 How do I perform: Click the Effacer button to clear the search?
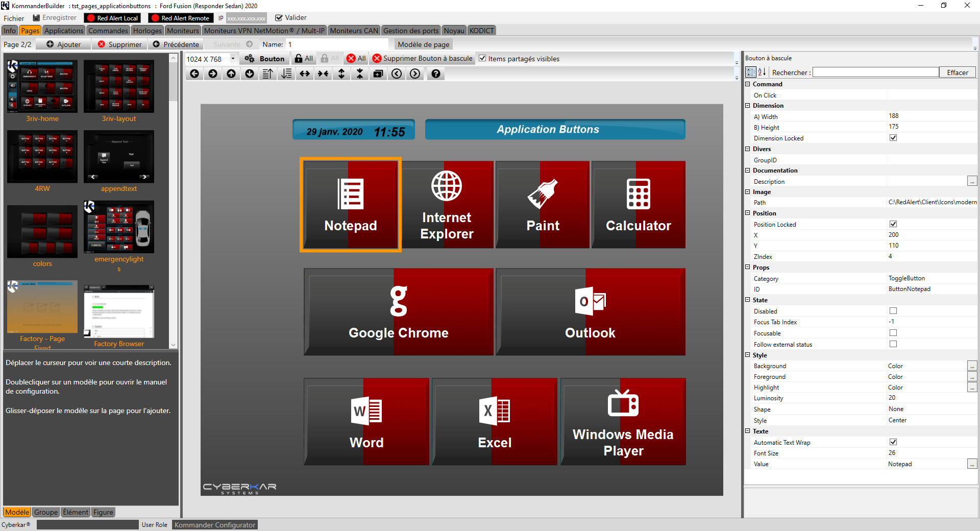tap(957, 72)
